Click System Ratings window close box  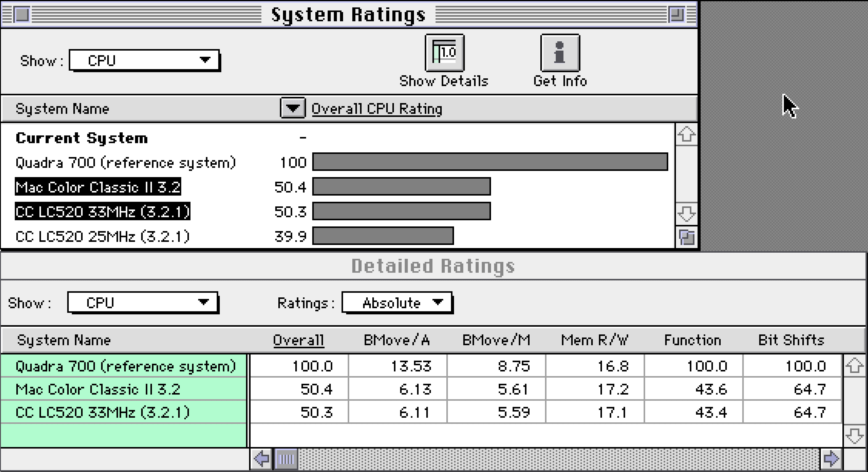coord(22,14)
